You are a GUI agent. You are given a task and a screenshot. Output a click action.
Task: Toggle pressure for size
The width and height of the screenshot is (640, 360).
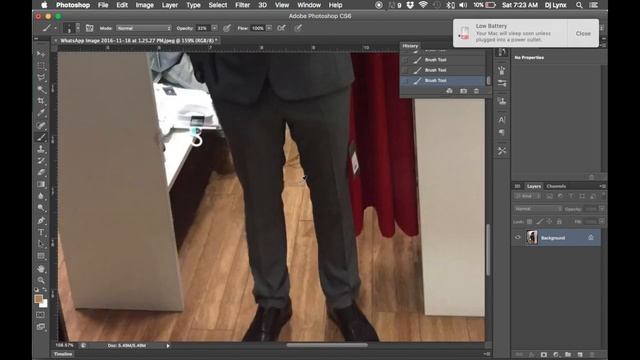click(x=298, y=28)
